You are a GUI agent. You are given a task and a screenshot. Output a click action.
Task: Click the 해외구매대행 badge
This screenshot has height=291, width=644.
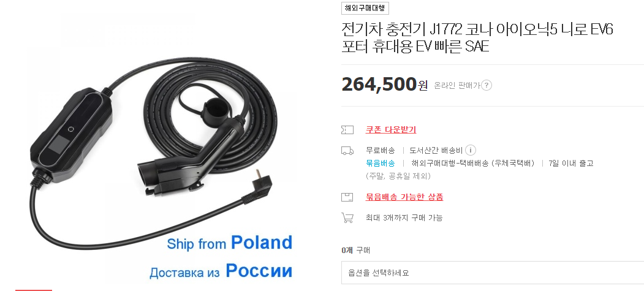365,8
